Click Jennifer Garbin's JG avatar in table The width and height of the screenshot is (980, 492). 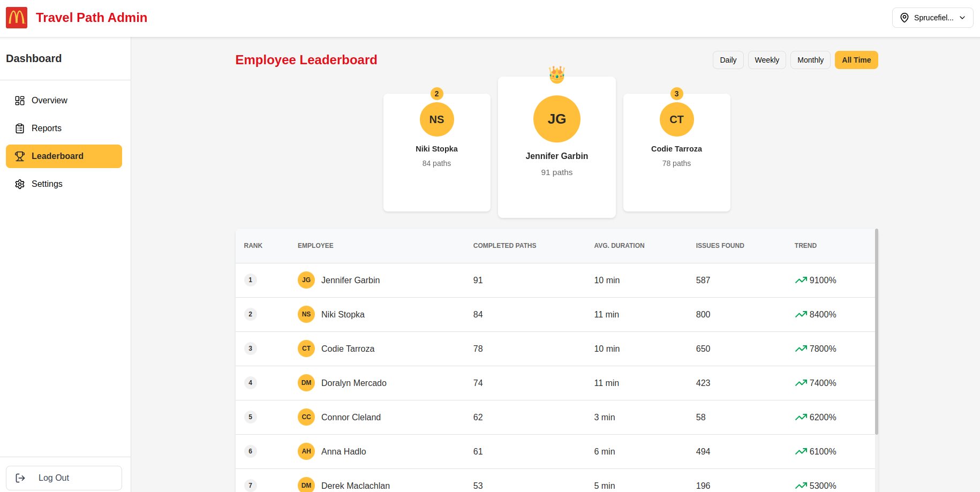click(306, 280)
